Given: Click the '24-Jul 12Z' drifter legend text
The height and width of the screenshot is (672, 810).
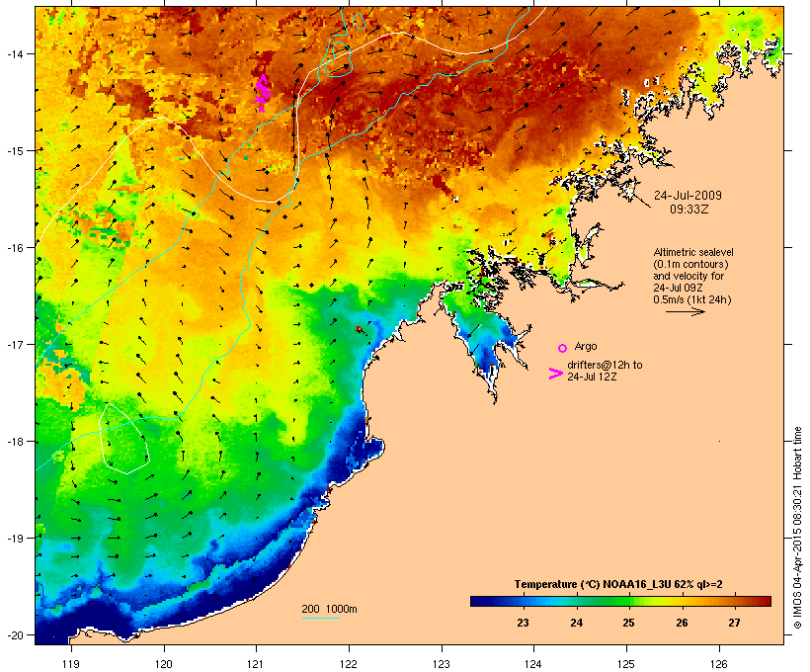Looking at the screenshot, I should tap(592, 377).
